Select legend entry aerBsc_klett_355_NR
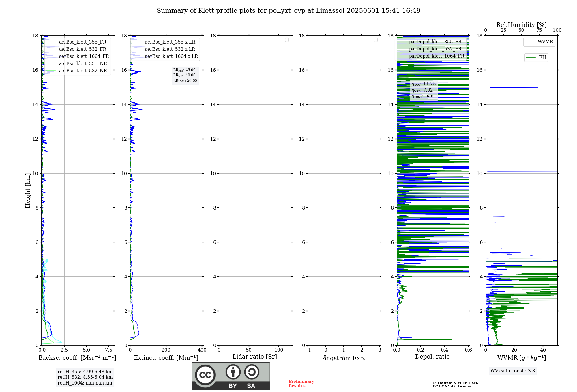 tap(77, 63)
